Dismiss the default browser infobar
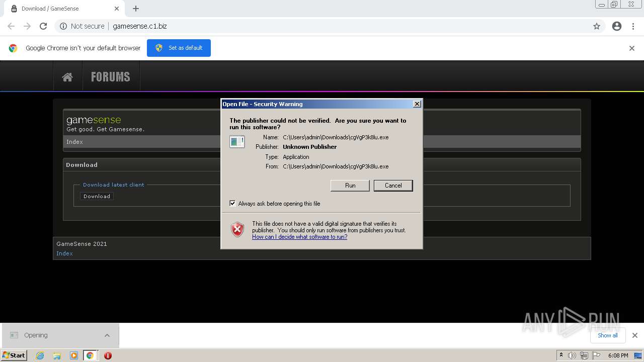This screenshot has height=362, width=644. coord(632,48)
